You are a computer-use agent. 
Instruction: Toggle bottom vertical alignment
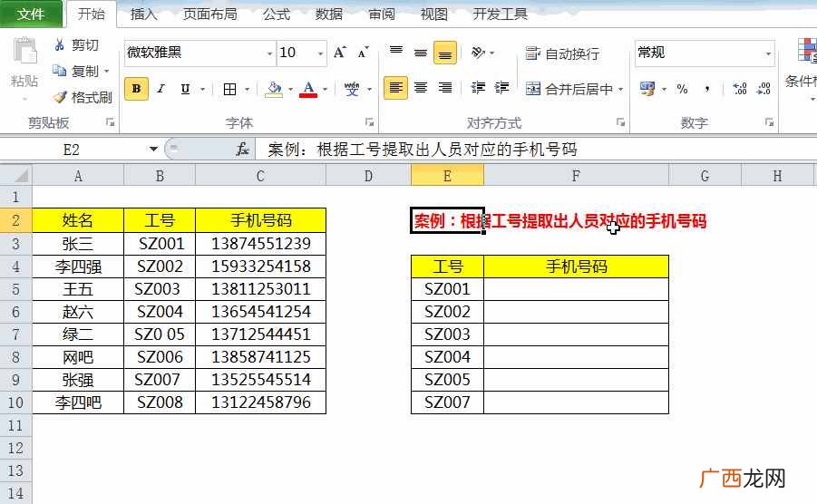click(445, 53)
